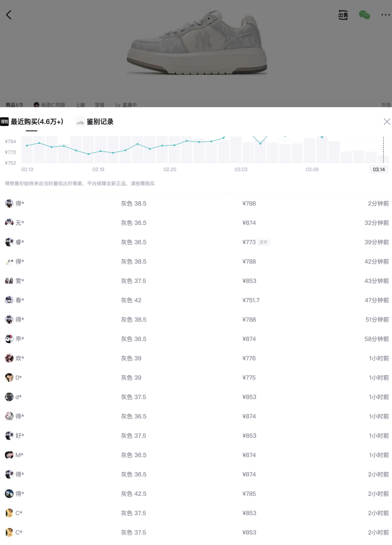The width and height of the screenshot is (392, 545).
Task: Tap avatar of buyer 0*
Action: pyautogui.click(x=9, y=378)
